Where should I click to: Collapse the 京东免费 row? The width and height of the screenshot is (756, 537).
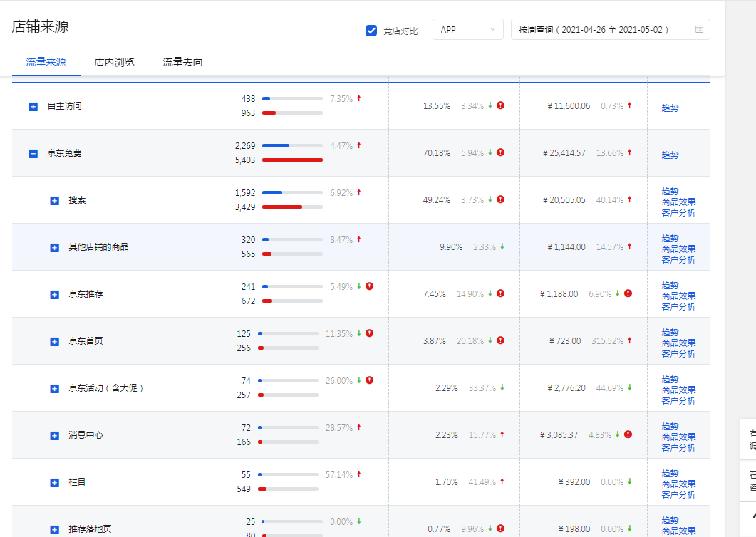pos(33,153)
